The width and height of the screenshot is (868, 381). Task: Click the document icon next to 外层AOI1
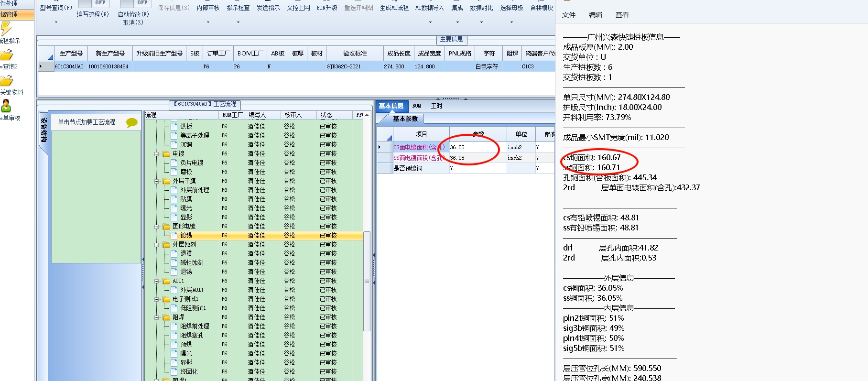[174, 290]
